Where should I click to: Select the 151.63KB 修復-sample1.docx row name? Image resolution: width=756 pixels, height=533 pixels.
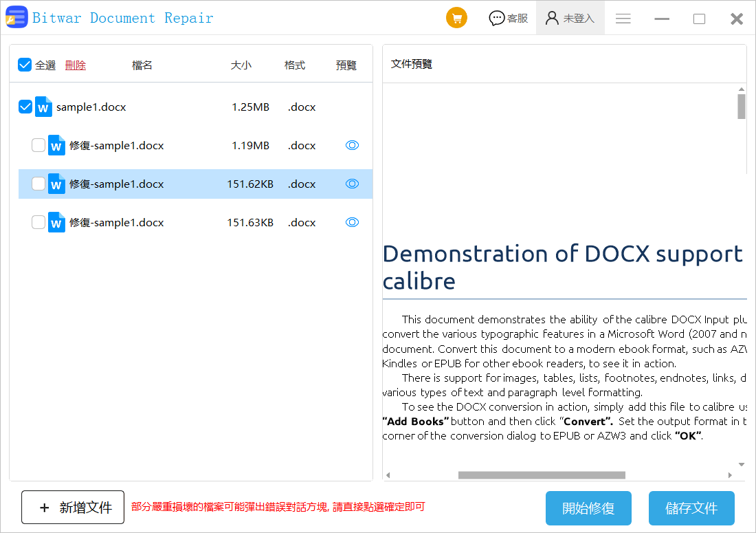coord(117,222)
